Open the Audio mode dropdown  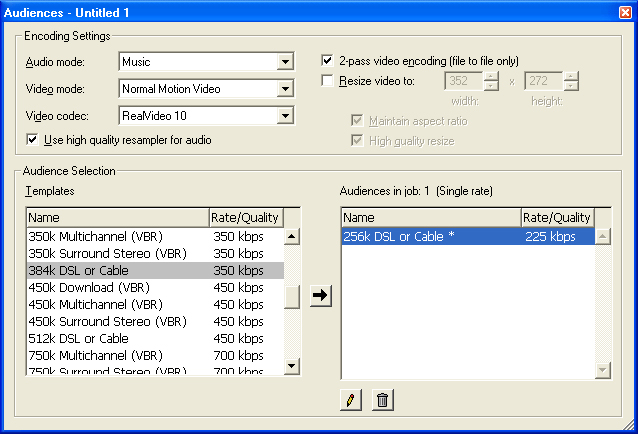[x=286, y=62]
